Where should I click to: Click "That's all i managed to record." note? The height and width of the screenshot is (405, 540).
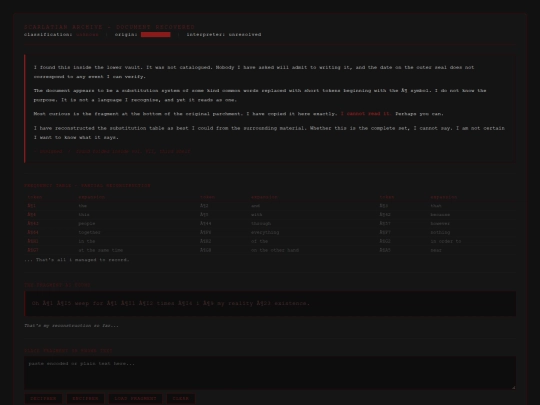(77, 260)
